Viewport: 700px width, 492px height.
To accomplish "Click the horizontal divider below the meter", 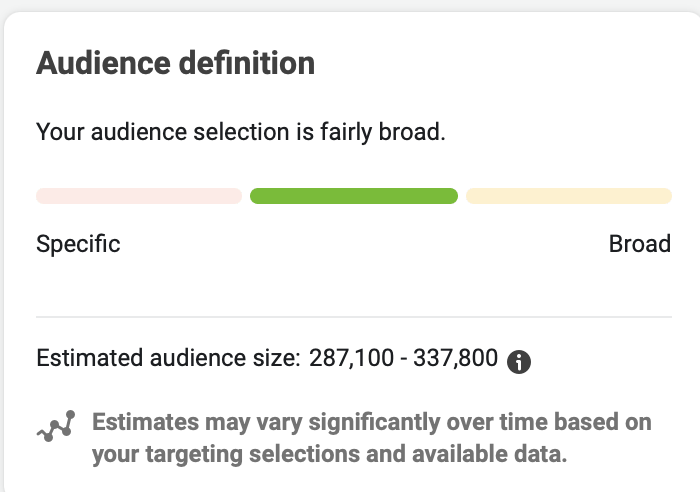I will point(354,316).
